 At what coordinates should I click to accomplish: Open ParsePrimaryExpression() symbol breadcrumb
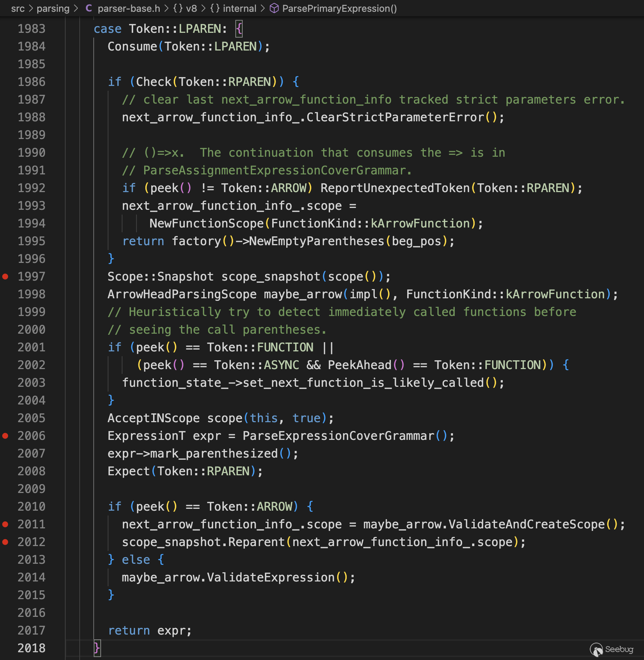click(x=339, y=8)
